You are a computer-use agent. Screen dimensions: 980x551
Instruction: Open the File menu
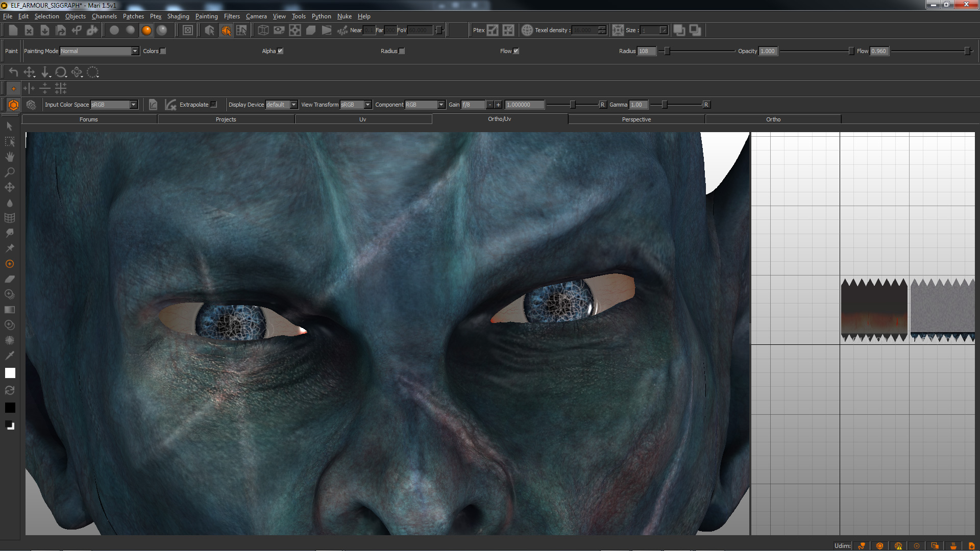point(8,16)
